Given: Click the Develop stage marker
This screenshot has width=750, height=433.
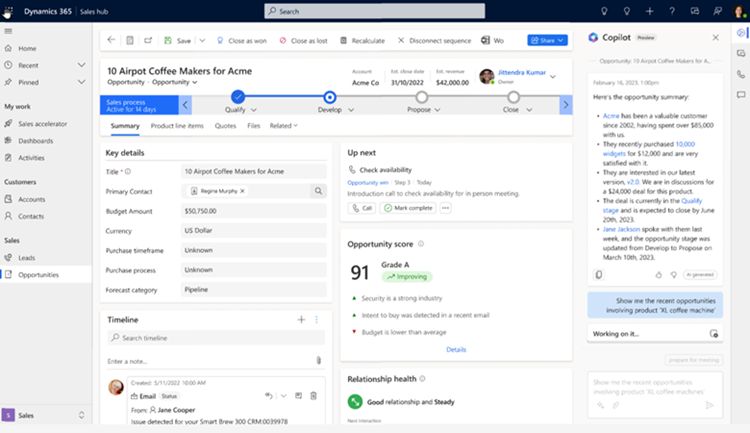Looking at the screenshot, I should tap(330, 98).
